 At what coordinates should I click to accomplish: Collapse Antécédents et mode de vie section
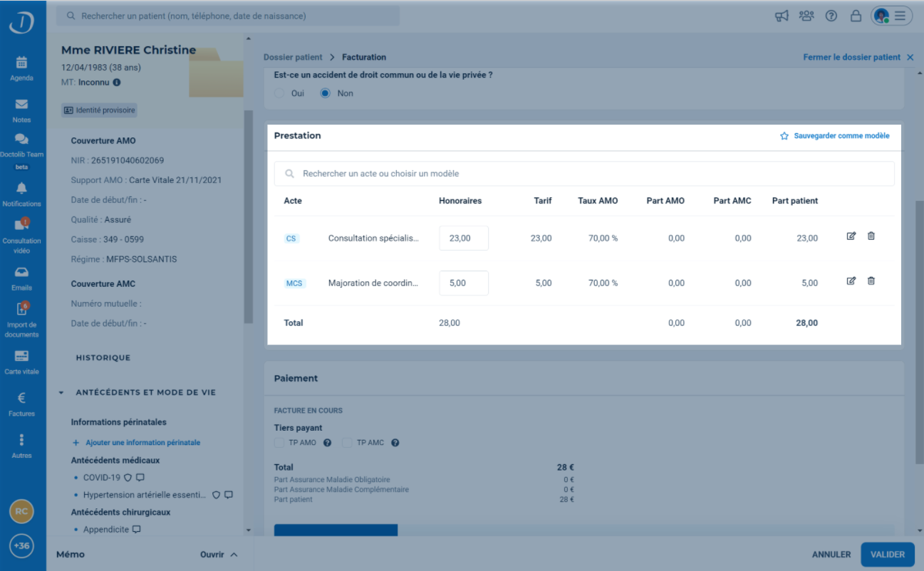61,392
